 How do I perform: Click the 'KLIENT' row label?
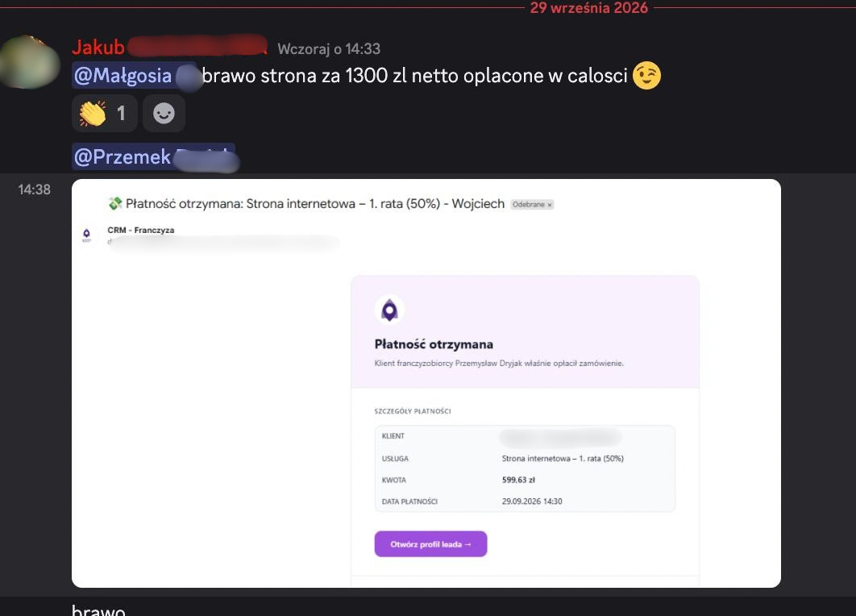(393, 436)
